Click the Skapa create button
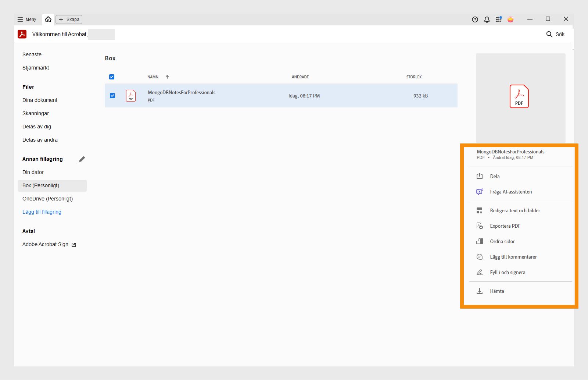588x380 pixels. (x=69, y=19)
